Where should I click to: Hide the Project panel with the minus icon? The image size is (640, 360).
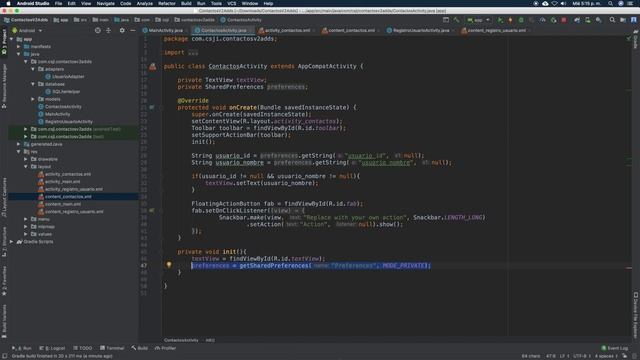tap(133, 30)
